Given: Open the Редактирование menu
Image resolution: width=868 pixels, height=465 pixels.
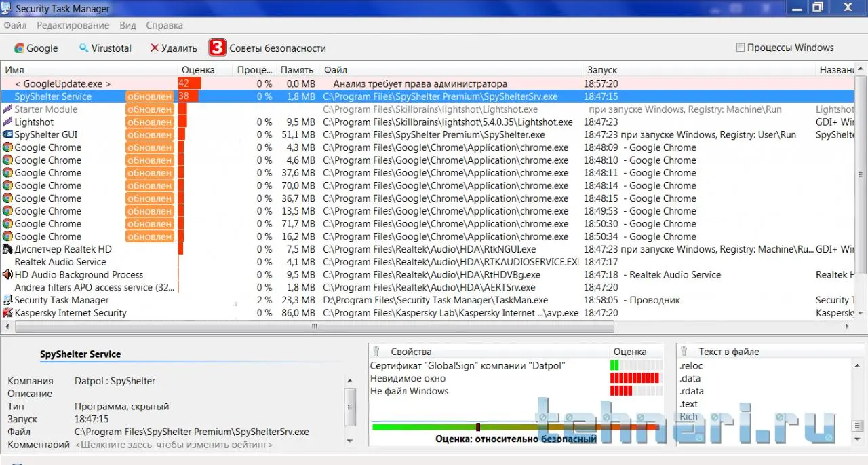Looking at the screenshot, I should [73, 25].
